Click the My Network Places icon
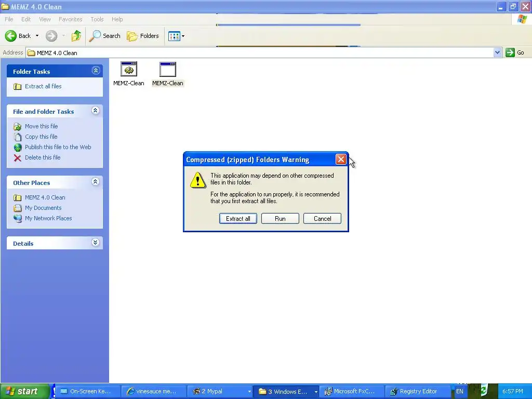This screenshot has width=532, height=399. [17, 219]
